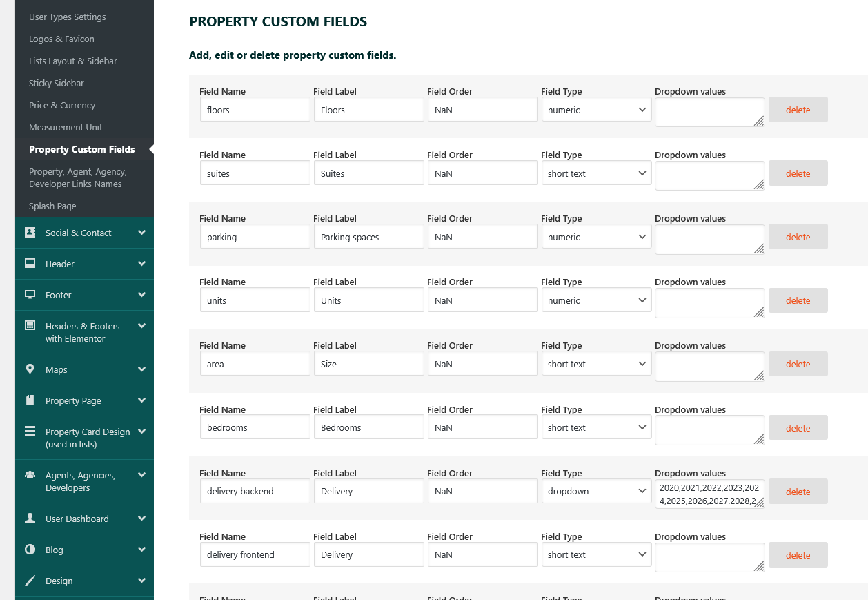Click the Property Page icon
Viewport: 868px width, 600px height.
click(x=30, y=400)
